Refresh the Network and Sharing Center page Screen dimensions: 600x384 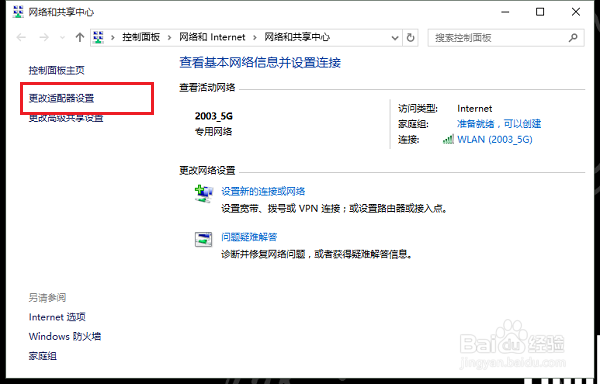410,38
